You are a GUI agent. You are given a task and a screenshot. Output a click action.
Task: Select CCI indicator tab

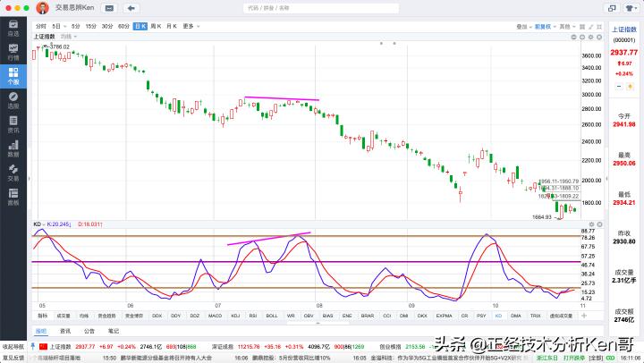[387, 316]
